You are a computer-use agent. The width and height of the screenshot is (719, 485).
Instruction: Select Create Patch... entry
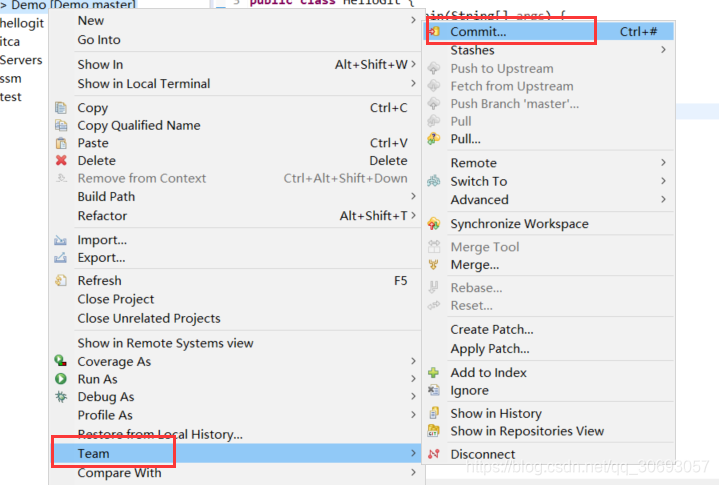pyautogui.click(x=492, y=330)
